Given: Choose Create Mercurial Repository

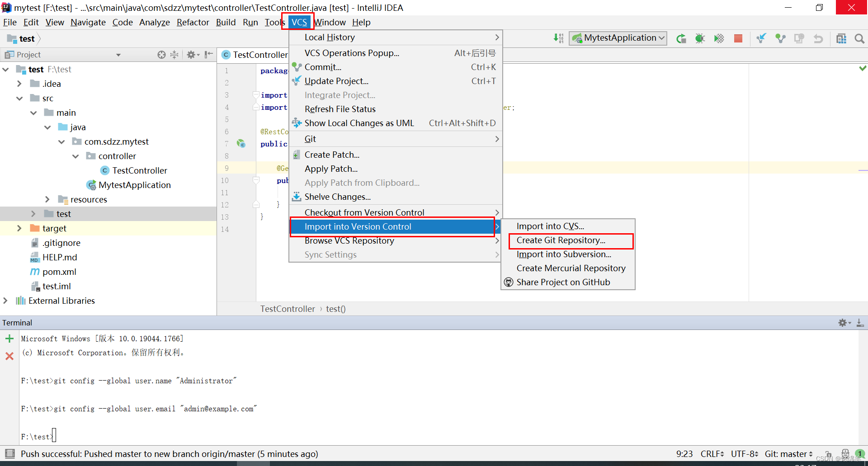Looking at the screenshot, I should pyautogui.click(x=568, y=268).
